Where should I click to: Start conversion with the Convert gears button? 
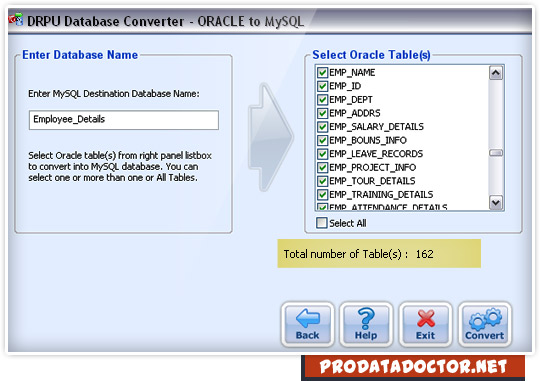click(x=485, y=325)
